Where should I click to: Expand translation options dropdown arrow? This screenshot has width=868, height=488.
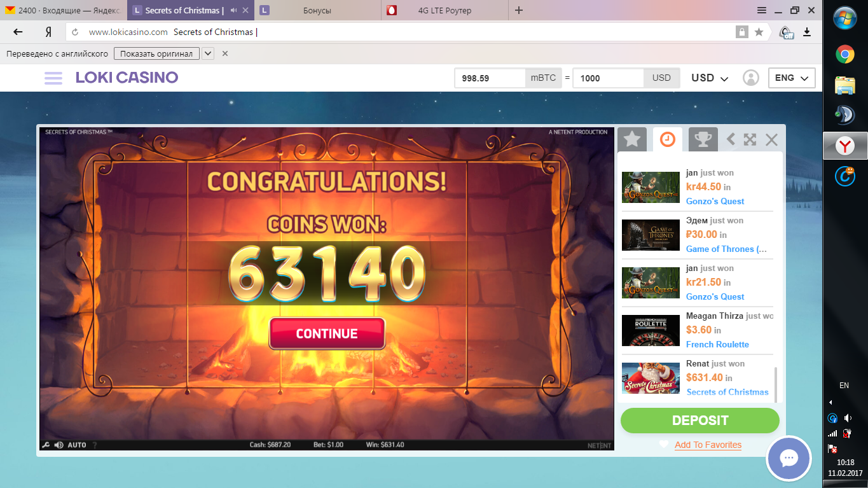207,53
